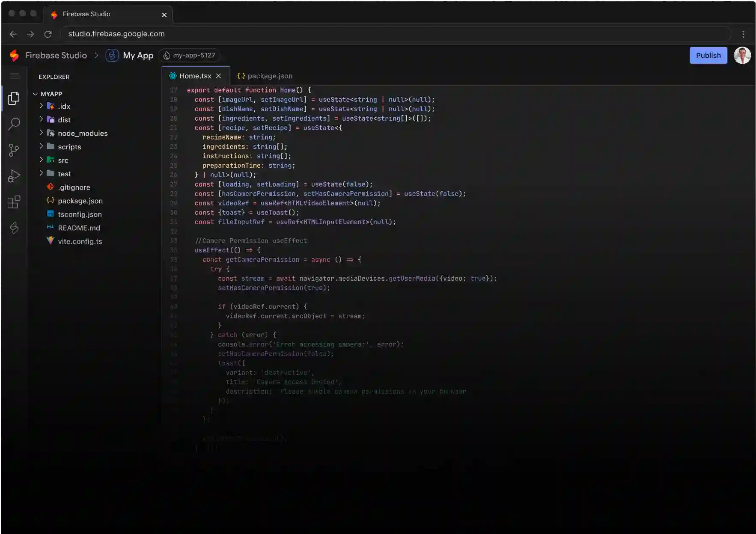Open the Run and Debug view
The width and height of the screenshot is (756, 534).
[14, 176]
